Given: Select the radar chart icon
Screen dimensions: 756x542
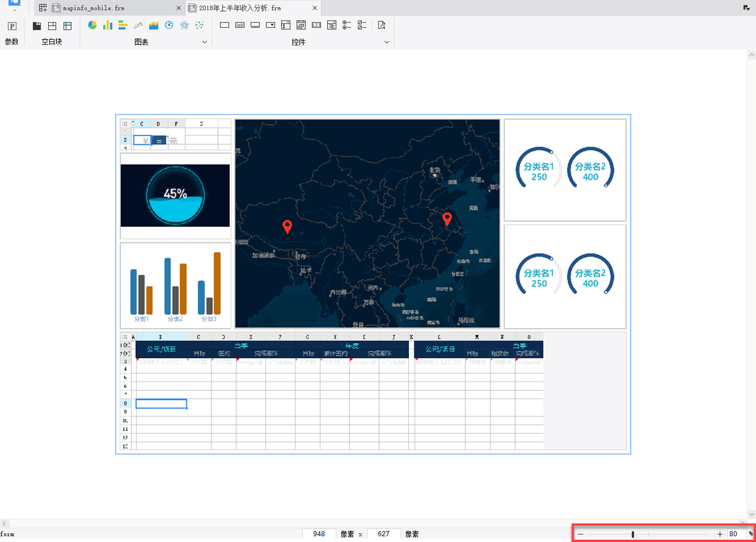Looking at the screenshot, I should (x=184, y=25).
